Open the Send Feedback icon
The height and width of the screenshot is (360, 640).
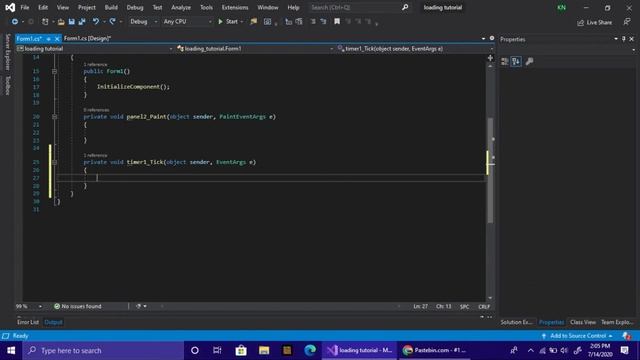click(627, 22)
